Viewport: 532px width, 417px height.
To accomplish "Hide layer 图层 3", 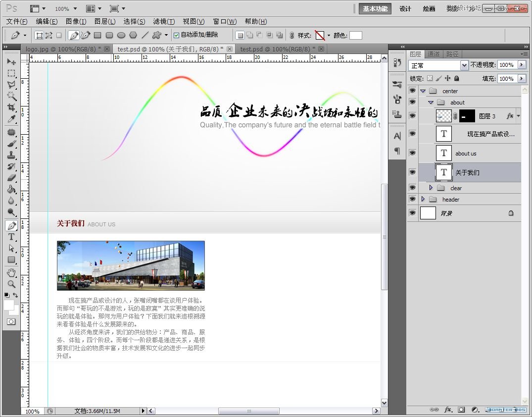I will tap(412, 116).
